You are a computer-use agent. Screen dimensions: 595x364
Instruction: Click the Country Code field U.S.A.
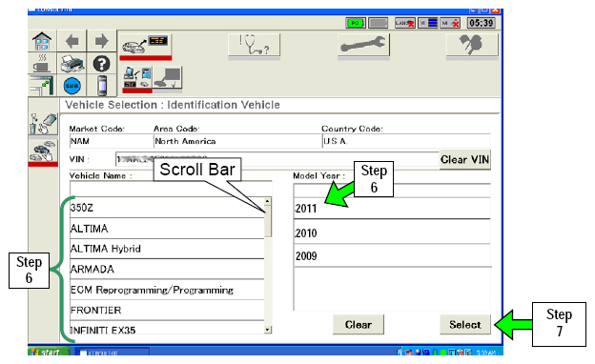(406, 141)
